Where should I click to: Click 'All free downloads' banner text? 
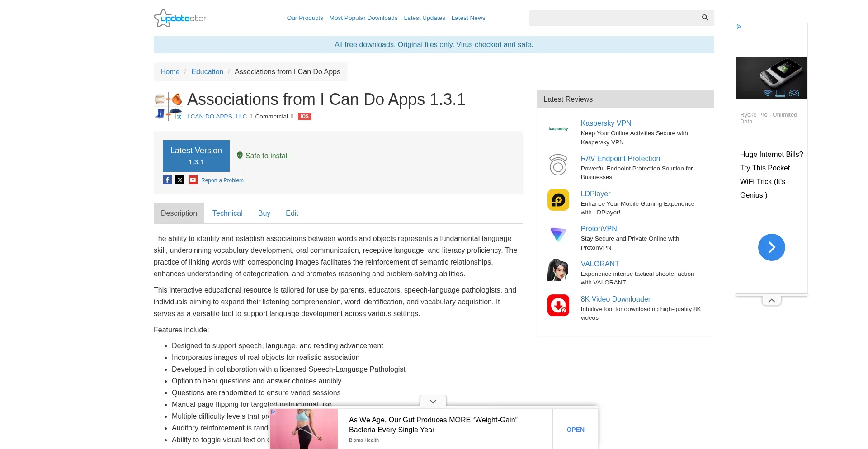[434, 45]
